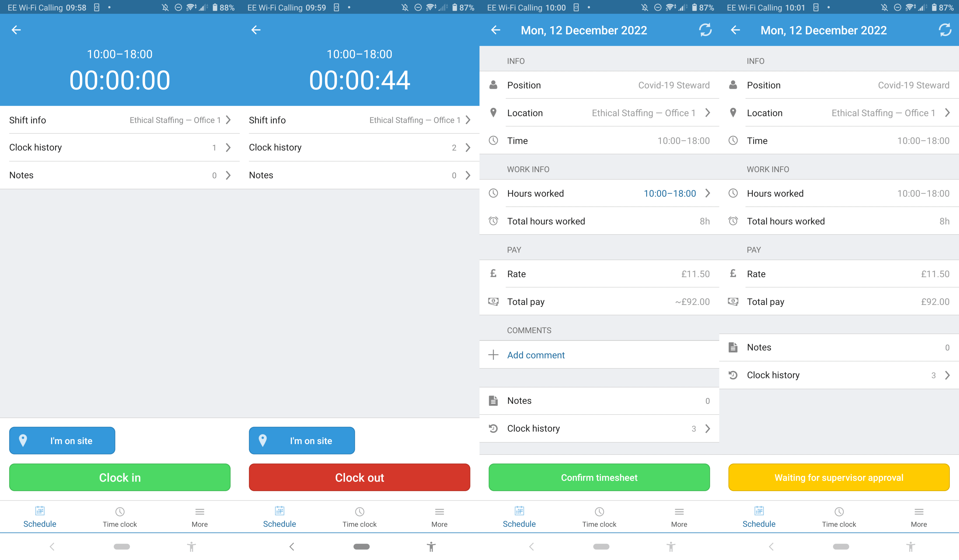Image resolution: width=959 pixels, height=560 pixels.
Task: Tap plus icon beside Add comment
Action: tap(493, 355)
